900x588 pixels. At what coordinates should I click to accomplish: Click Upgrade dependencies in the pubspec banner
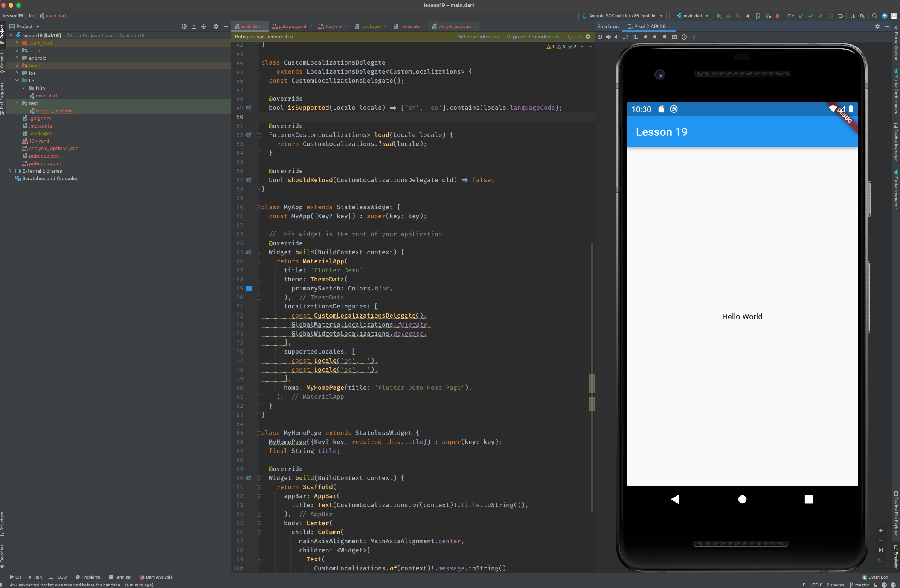(x=533, y=36)
